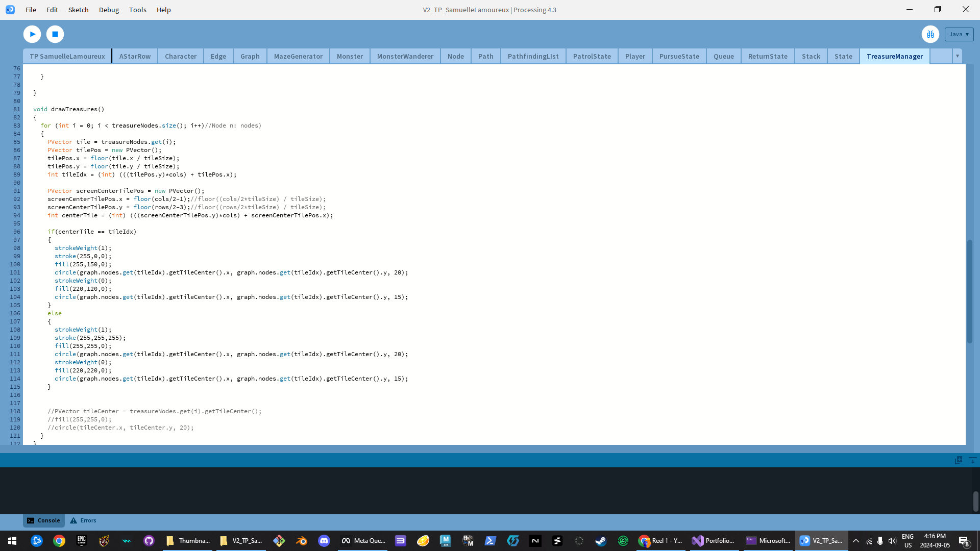980x551 pixels.
Task: Click the Processing logo icon in title bar
Action: click(x=10, y=10)
